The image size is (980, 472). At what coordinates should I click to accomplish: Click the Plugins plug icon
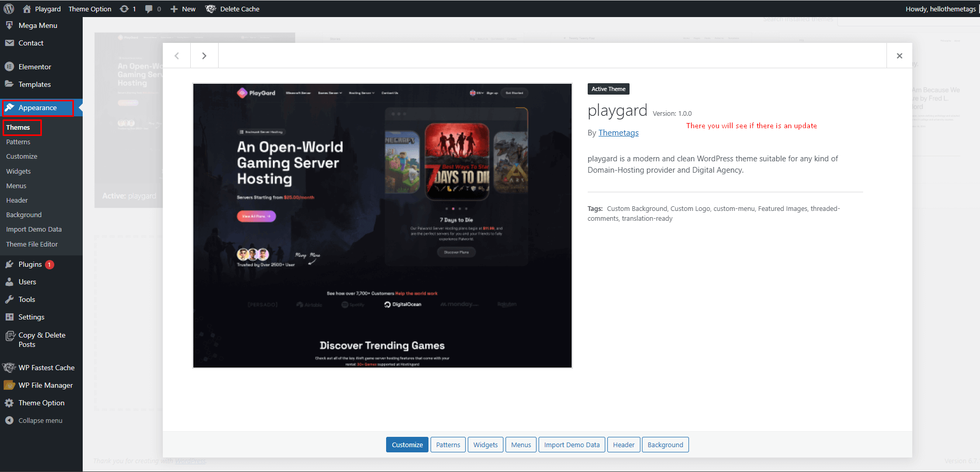(x=9, y=264)
